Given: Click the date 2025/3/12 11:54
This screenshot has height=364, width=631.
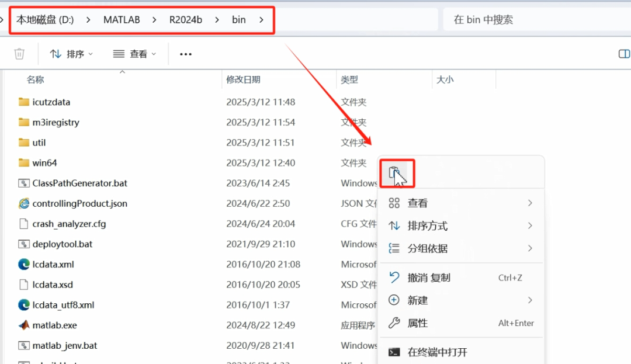Looking at the screenshot, I should click(261, 122).
